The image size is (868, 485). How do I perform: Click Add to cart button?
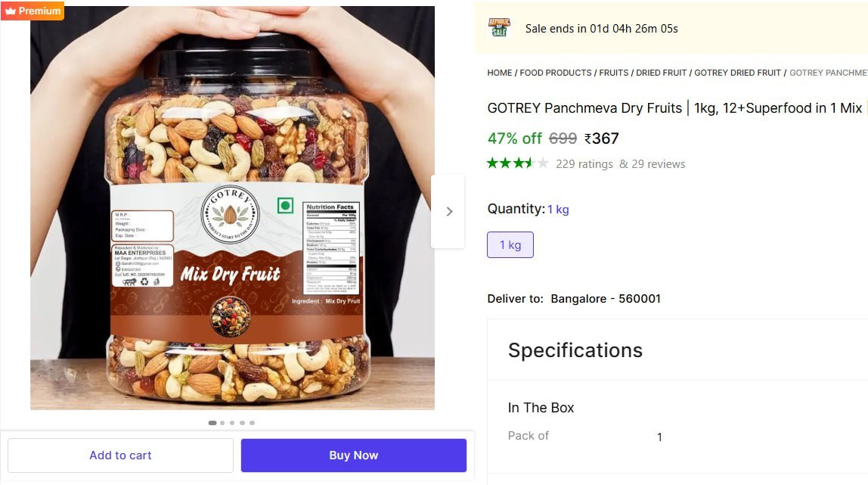[120, 455]
